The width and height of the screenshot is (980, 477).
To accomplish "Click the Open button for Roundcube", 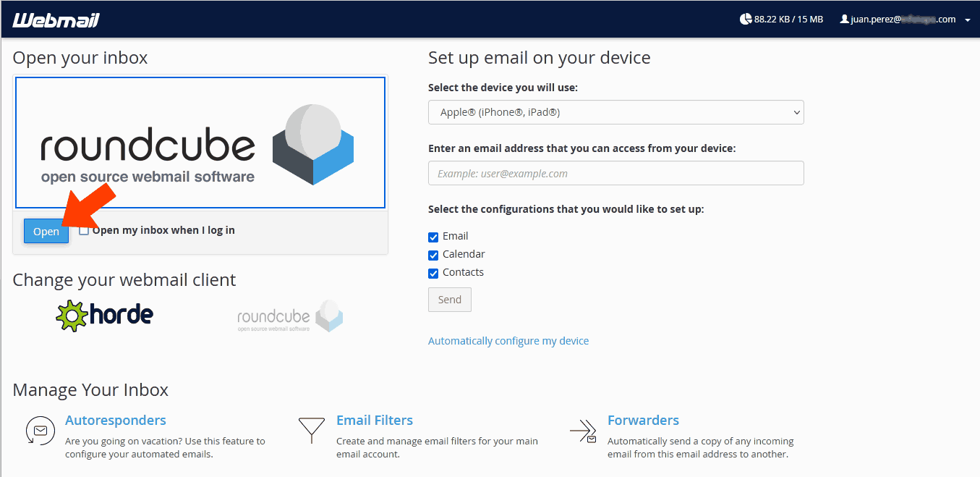I will pos(46,230).
